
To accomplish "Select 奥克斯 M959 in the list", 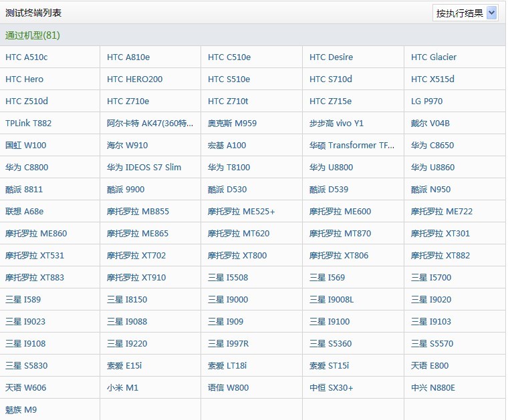I will pos(233,124).
